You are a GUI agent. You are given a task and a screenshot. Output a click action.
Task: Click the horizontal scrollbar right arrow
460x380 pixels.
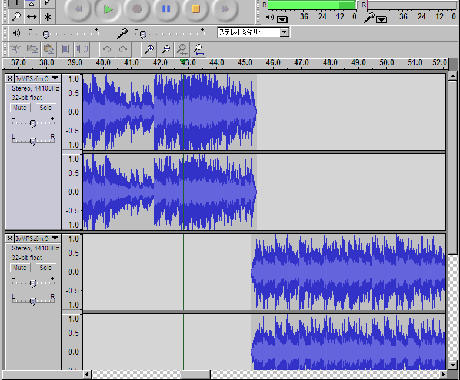443,374
